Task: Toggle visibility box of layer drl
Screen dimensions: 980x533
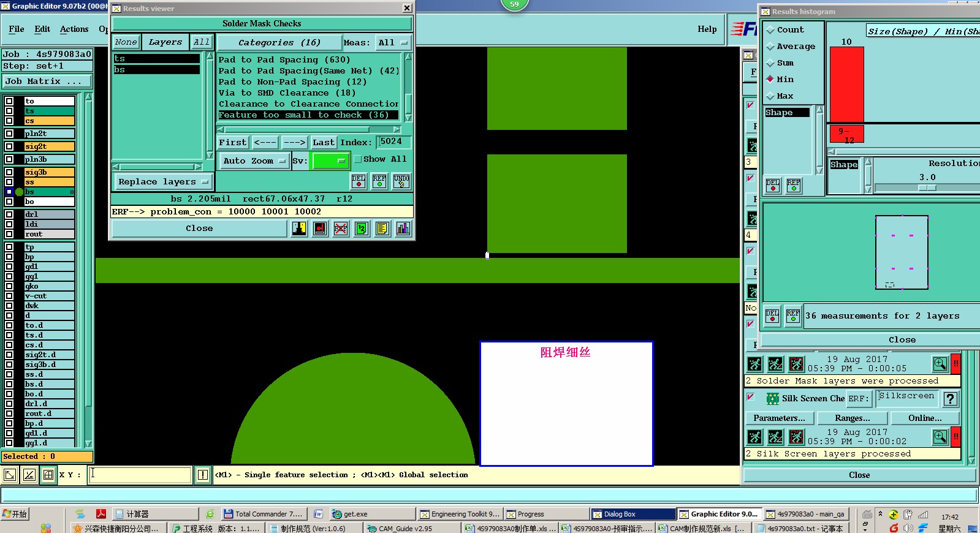Action: coord(9,214)
